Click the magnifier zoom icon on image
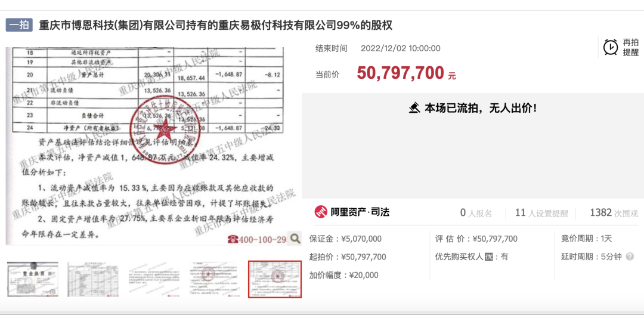Image resolution: width=644 pixels, height=315 pixels. tap(295, 238)
